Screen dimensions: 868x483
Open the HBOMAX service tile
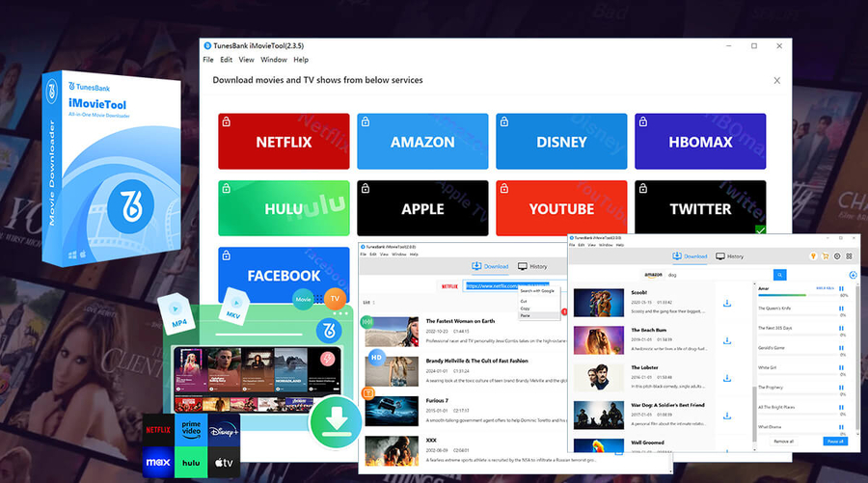click(x=700, y=142)
